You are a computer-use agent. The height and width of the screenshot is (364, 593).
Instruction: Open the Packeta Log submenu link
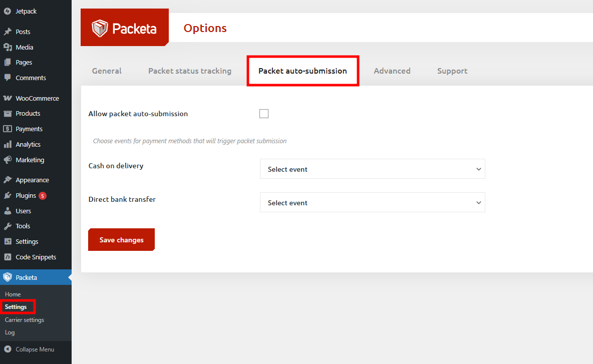[10, 332]
